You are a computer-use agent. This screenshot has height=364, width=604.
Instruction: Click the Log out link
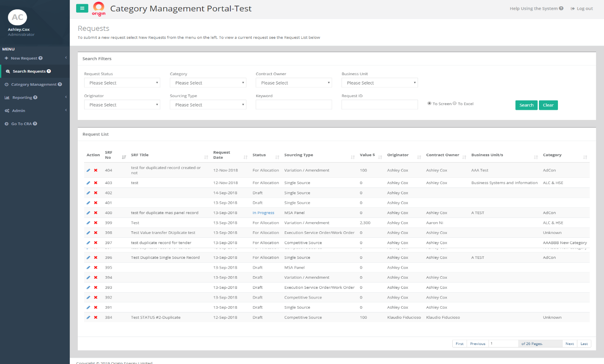(x=582, y=8)
